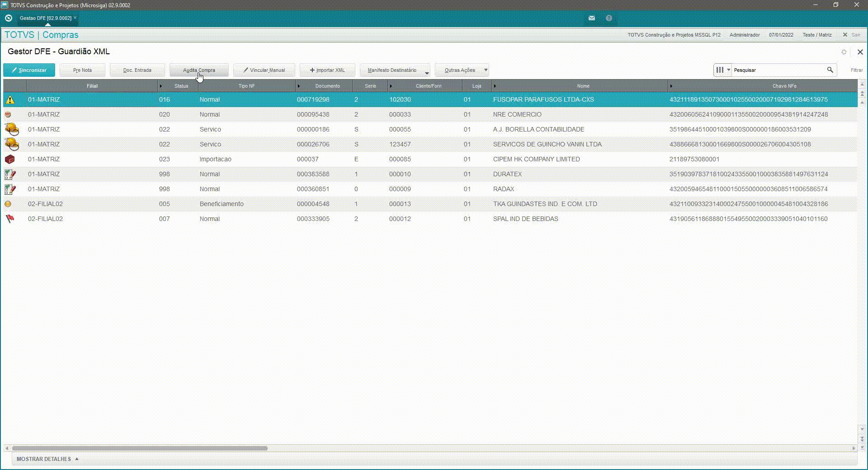Select the Importacao type cell

tap(215, 159)
